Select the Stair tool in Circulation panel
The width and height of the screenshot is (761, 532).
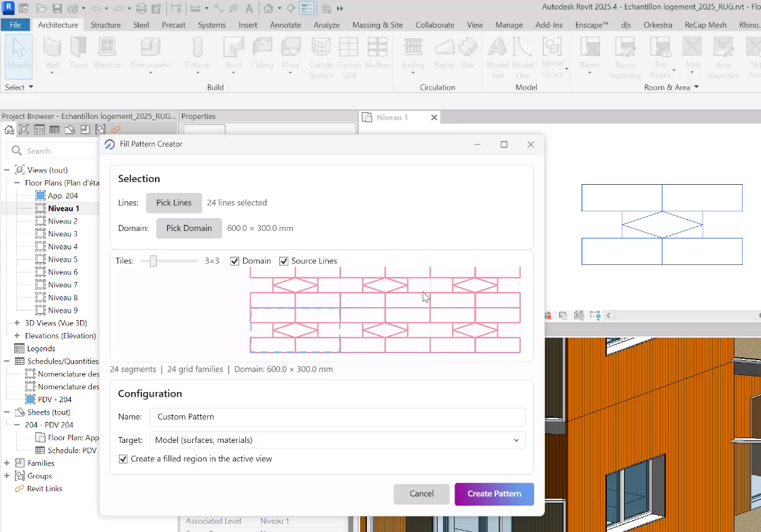tap(468, 54)
